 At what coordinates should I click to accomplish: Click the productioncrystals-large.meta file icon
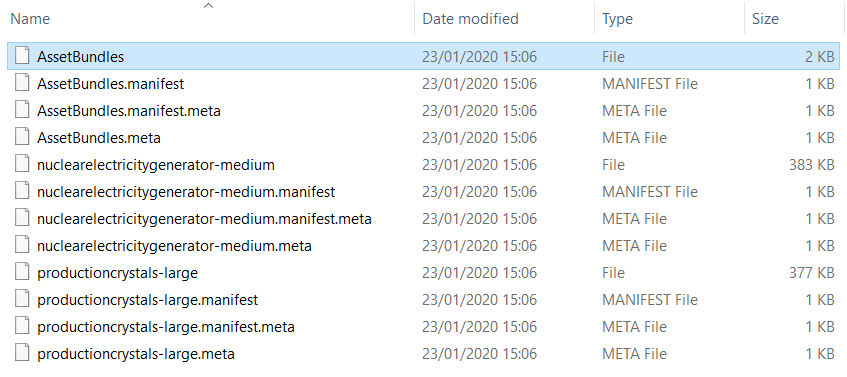point(22,353)
